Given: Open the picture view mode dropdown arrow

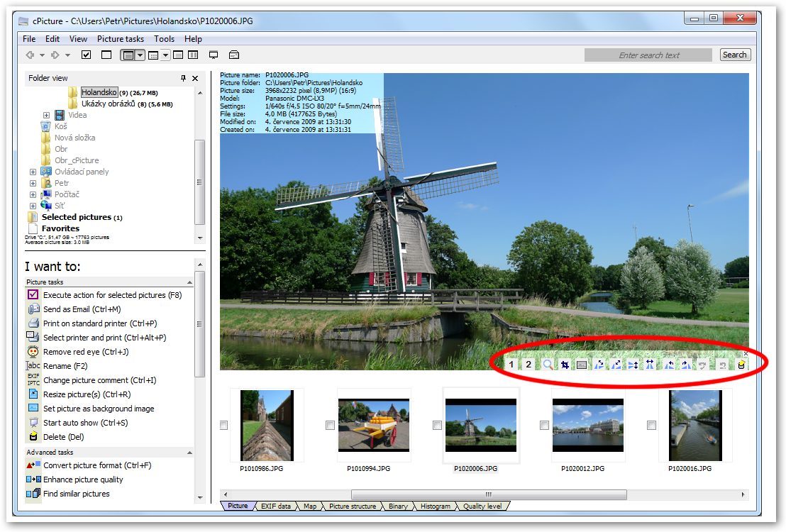Looking at the screenshot, I should click(x=140, y=55).
